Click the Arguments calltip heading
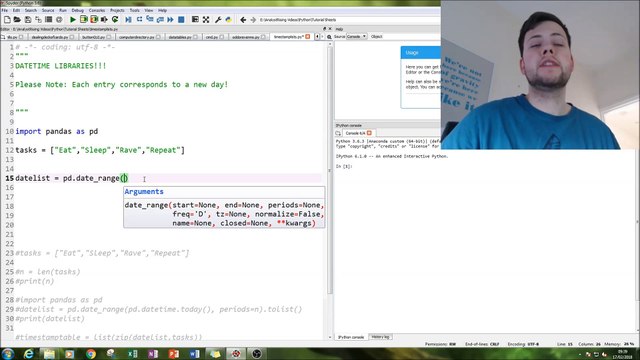 click(x=144, y=192)
